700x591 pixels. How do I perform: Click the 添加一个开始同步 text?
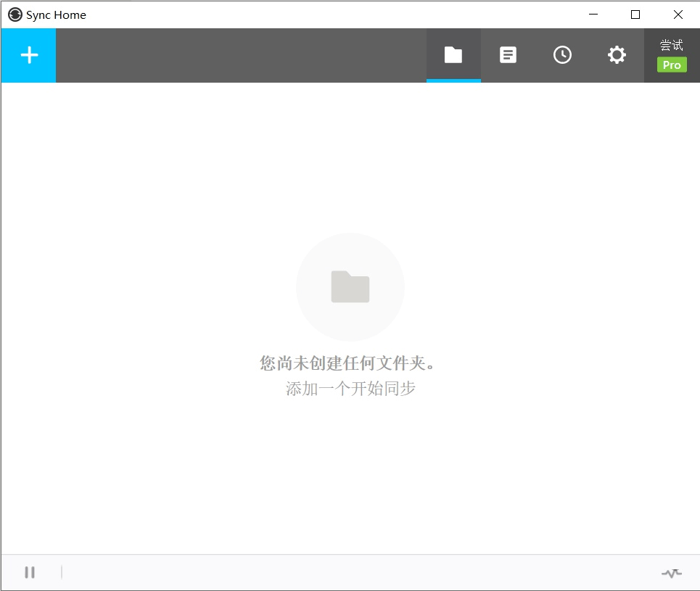(x=350, y=389)
